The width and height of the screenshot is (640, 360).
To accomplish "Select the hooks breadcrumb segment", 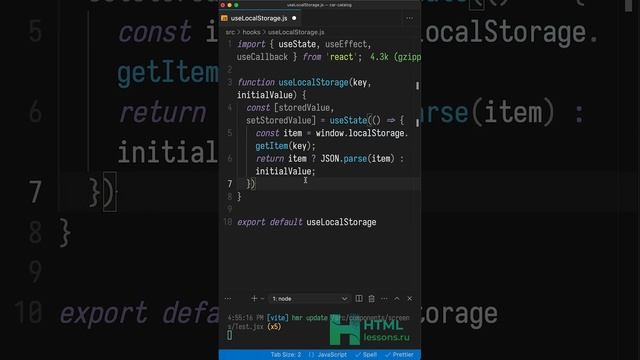I will pyautogui.click(x=251, y=32).
